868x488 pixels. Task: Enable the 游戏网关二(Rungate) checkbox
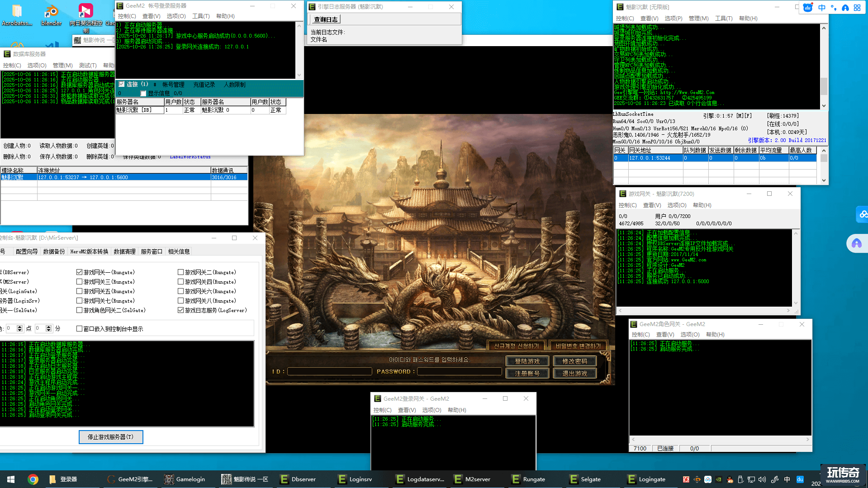(x=180, y=272)
